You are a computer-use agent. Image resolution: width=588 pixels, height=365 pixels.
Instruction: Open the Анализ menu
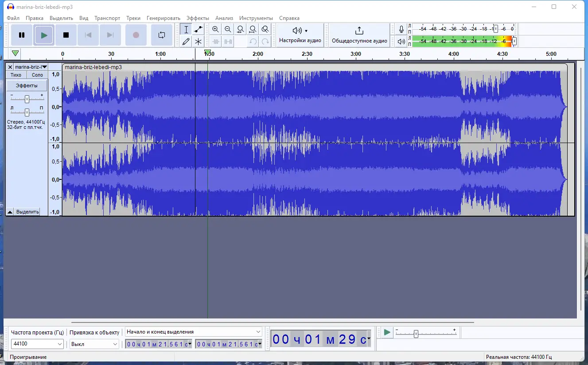224,18
